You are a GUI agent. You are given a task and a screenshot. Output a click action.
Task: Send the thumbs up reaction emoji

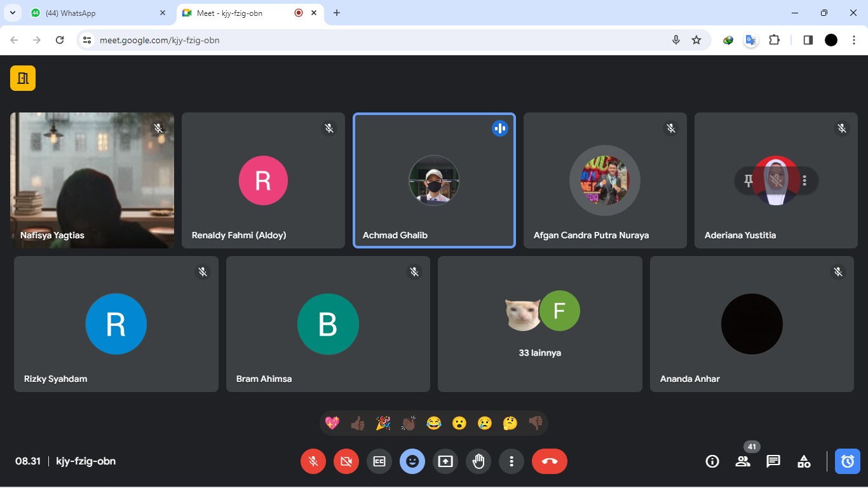[x=358, y=423]
